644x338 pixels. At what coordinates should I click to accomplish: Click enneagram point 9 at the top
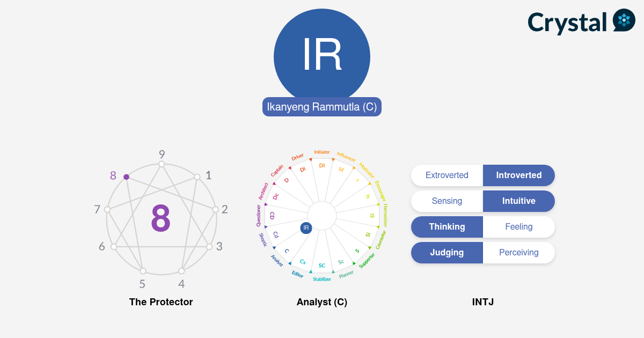point(162,164)
